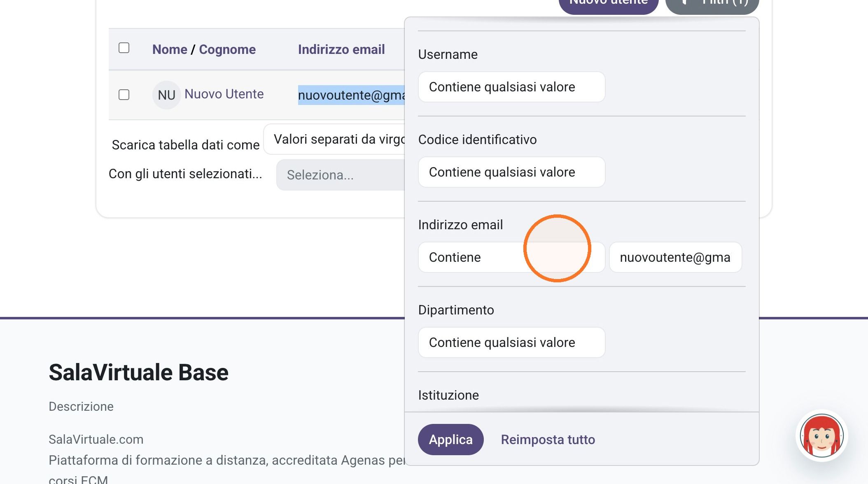
Task: Open the chat assistant avatar icon
Action: pyautogui.click(x=821, y=436)
